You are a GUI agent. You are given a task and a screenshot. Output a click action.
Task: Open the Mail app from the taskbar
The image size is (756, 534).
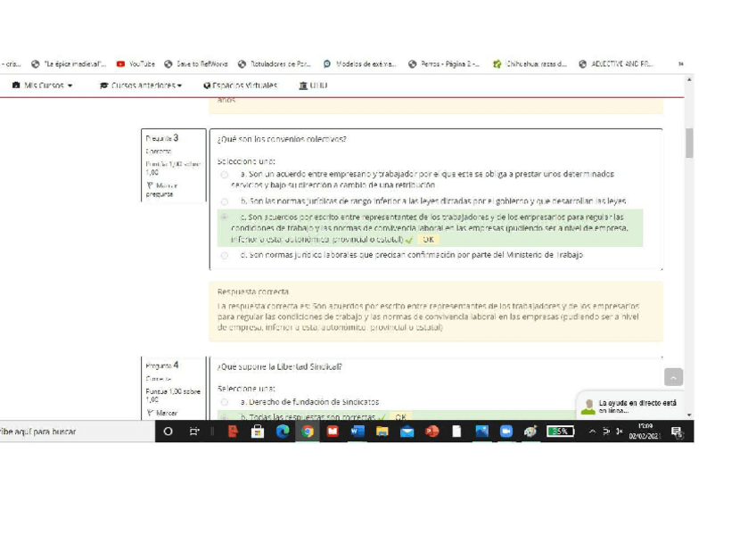coord(407,431)
